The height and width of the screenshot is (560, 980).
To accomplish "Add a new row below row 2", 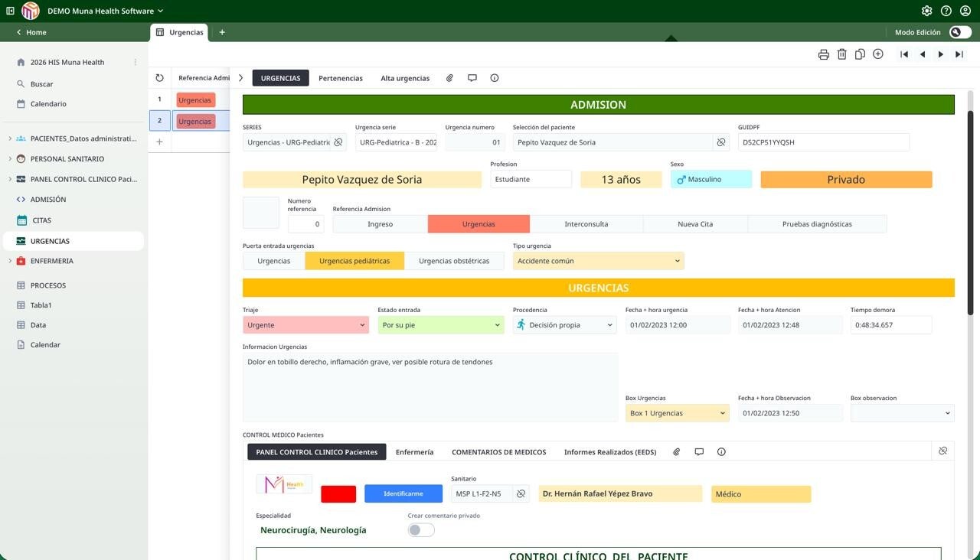I will (159, 142).
